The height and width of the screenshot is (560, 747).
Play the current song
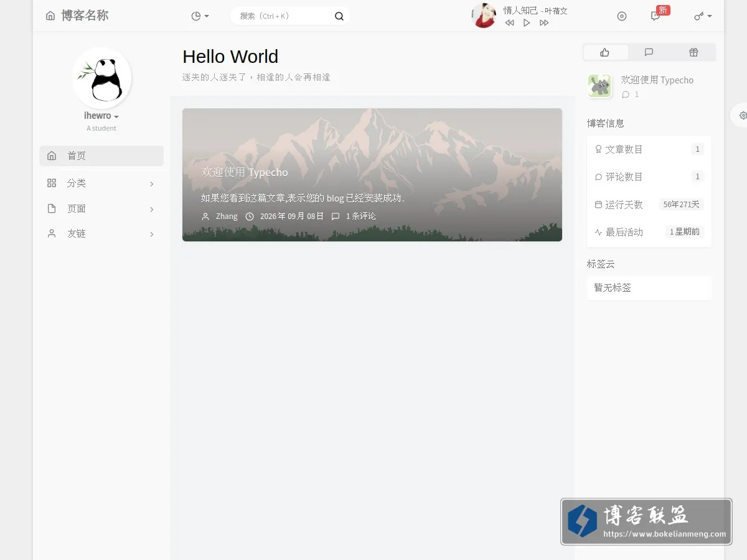coord(527,23)
